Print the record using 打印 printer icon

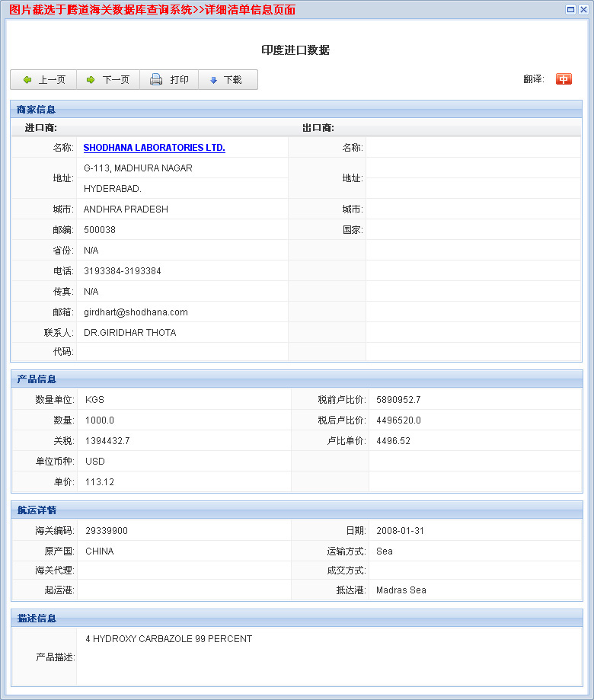coord(169,80)
